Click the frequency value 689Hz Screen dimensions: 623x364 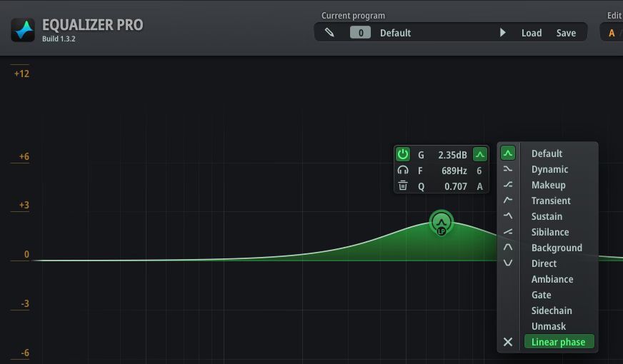pos(454,171)
